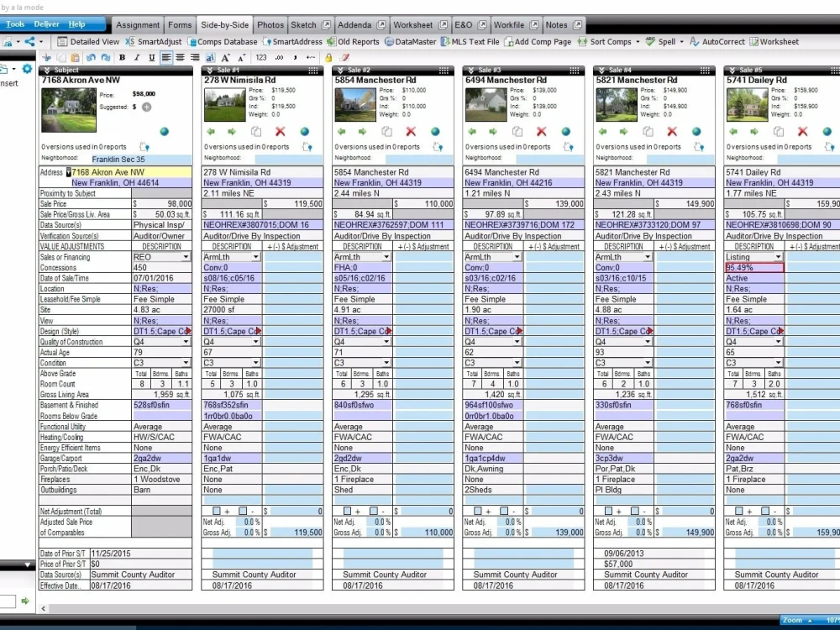Delete Sale #1 with red X

[281, 131]
